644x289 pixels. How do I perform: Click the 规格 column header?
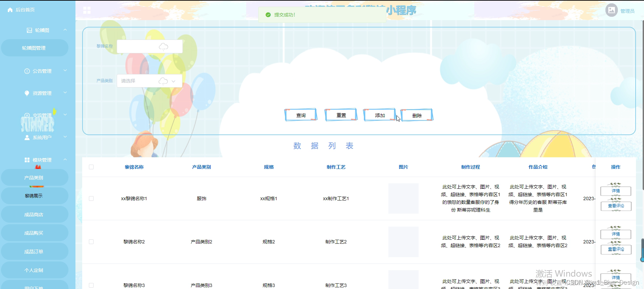click(269, 167)
